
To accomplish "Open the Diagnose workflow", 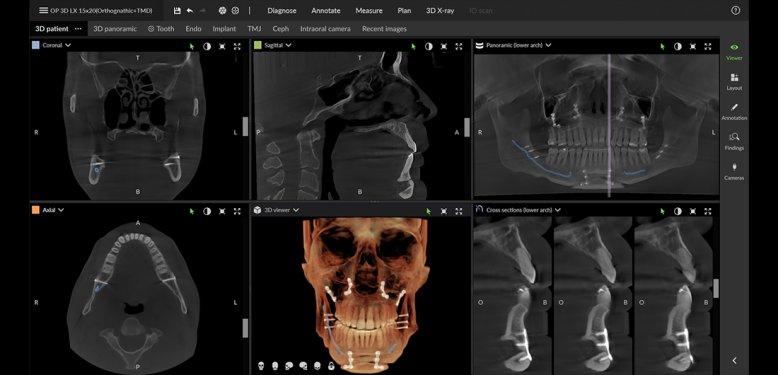I will 282,10.
